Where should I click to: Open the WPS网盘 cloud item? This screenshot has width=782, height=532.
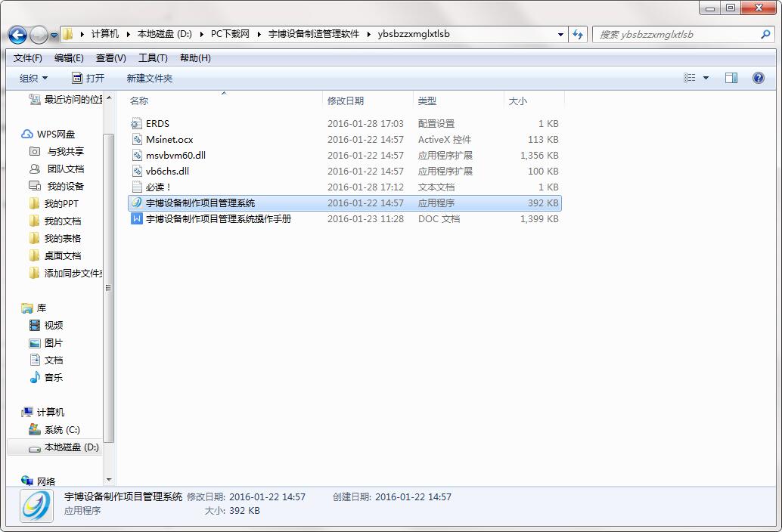click(48, 135)
